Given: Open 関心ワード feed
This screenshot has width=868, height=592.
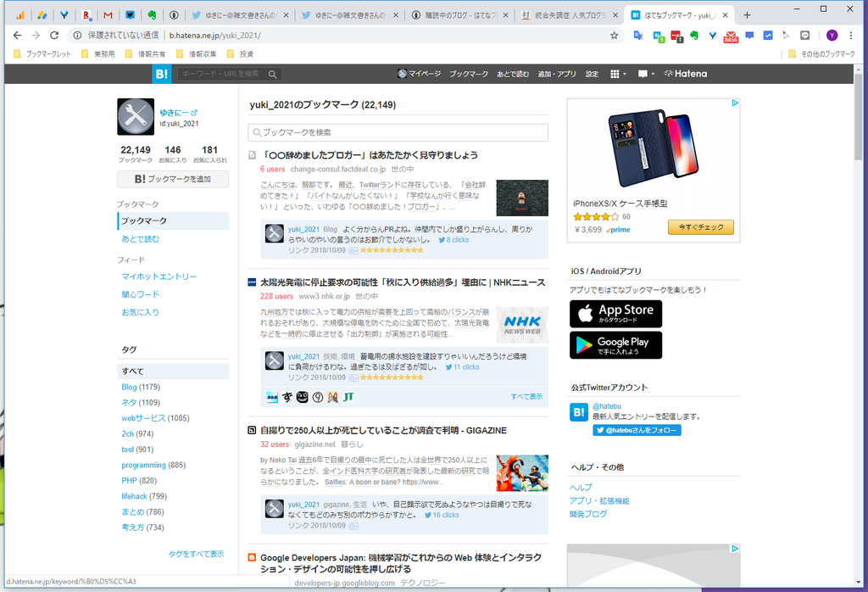Looking at the screenshot, I should pos(140,294).
